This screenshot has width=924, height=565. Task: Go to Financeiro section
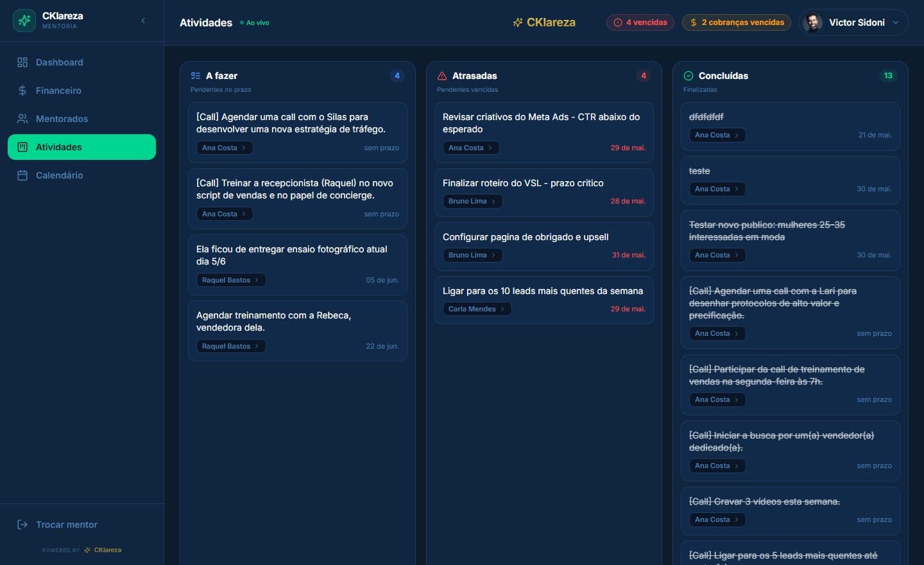pyautogui.click(x=81, y=91)
